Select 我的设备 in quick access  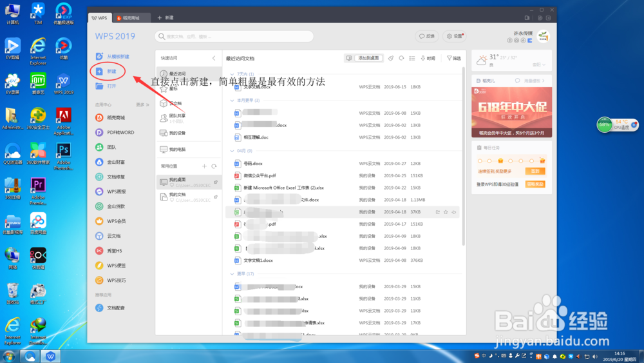[189, 133]
